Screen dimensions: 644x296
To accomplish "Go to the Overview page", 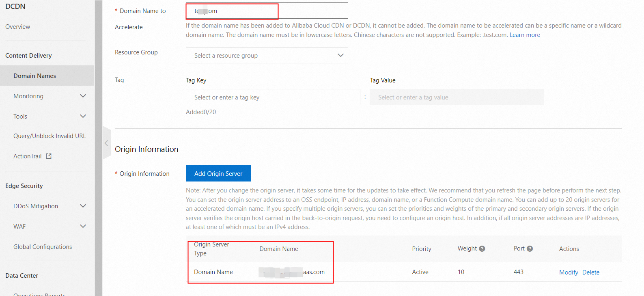I will [18, 27].
